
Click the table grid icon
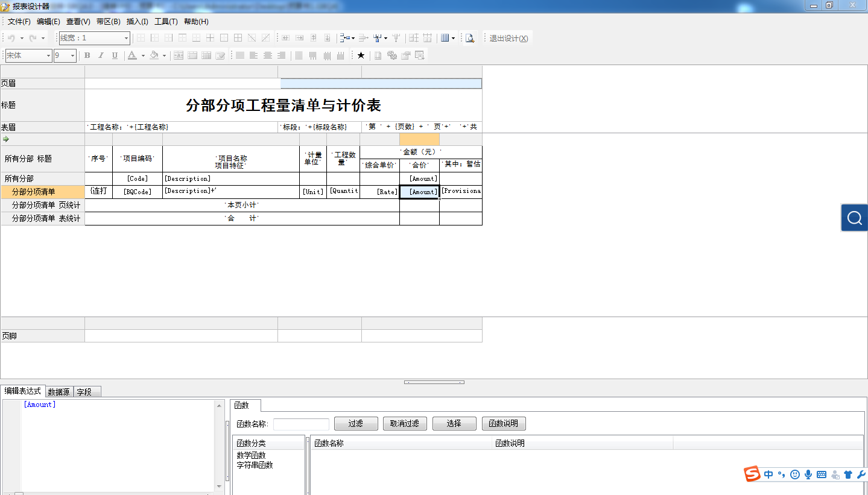pyautogui.click(x=445, y=38)
